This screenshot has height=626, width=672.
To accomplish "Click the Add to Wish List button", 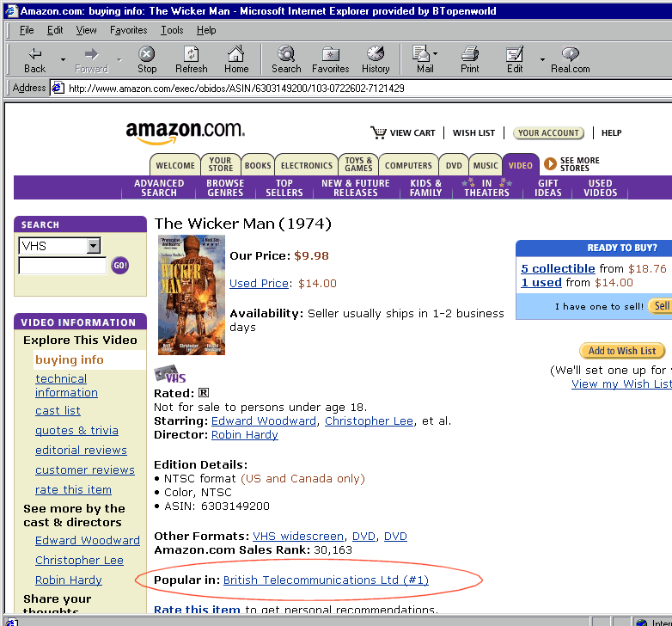I will 622,351.
